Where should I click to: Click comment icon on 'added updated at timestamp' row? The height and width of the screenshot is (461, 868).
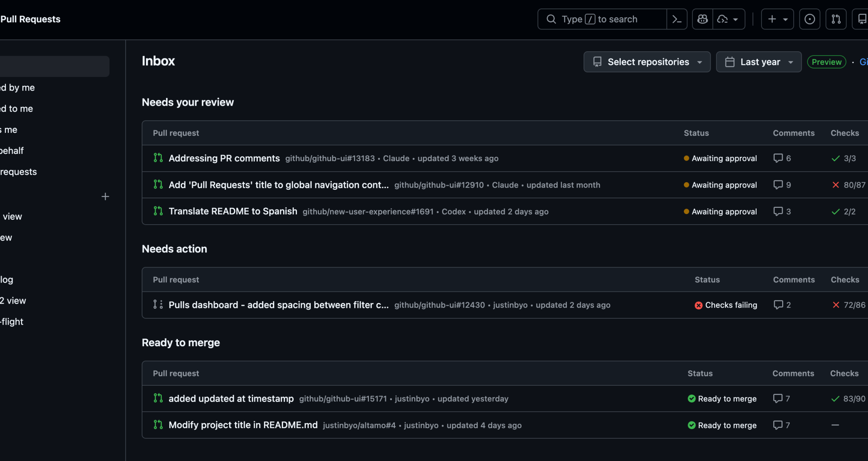point(778,398)
